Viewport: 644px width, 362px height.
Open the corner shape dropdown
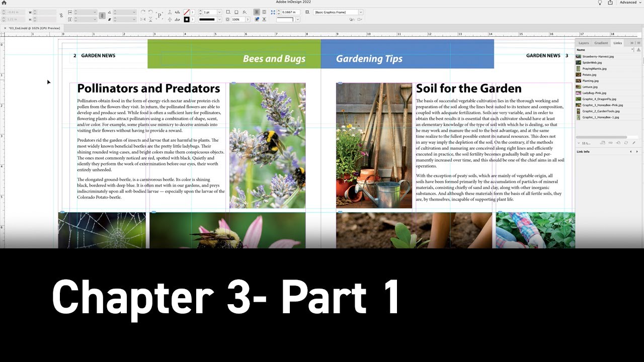298,19
